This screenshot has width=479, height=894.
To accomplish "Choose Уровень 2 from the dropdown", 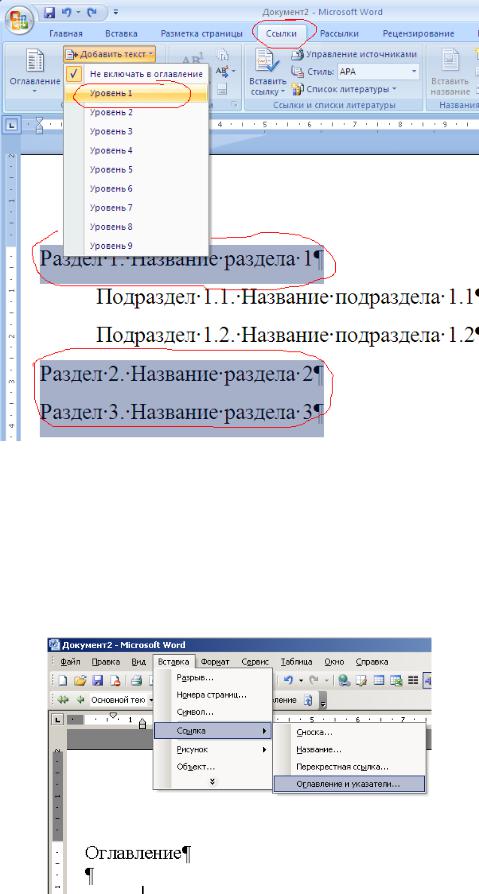I will click(136, 112).
